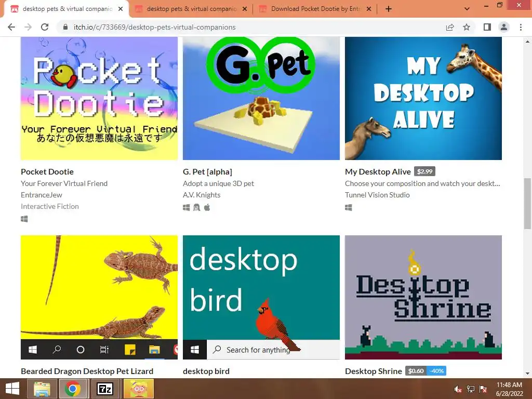Open Chrome three-dot menu
The image size is (532, 399).
(x=521, y=27)
